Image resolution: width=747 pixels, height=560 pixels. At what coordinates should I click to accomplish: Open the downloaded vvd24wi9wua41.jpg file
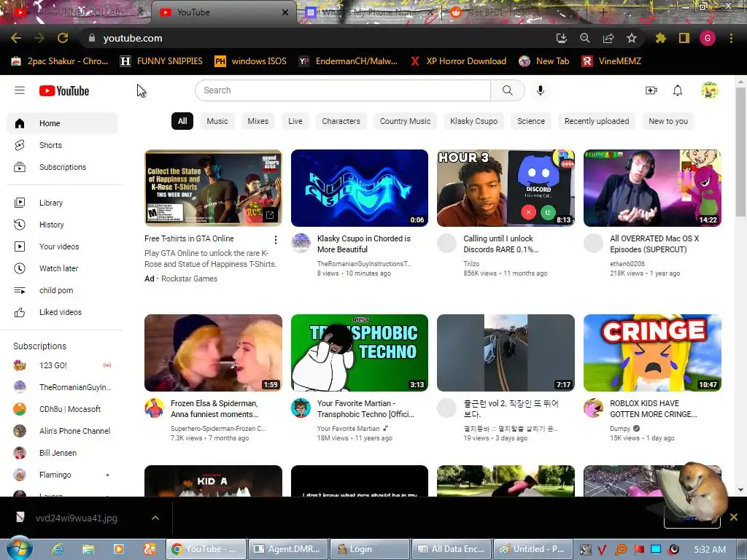[x=76, y=518]
